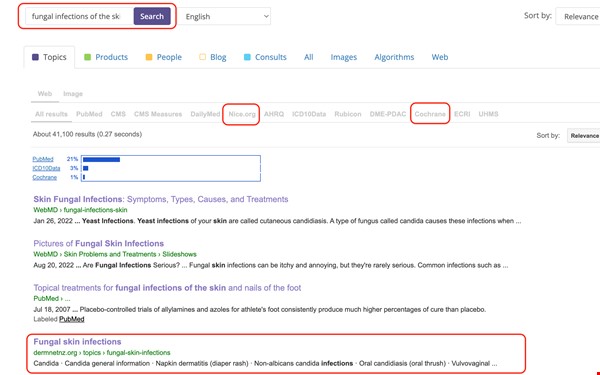Image resolution: width=600 pixels, height=375 pixels.
Task: Select the Image sub-tab
Action: point(73,94)
